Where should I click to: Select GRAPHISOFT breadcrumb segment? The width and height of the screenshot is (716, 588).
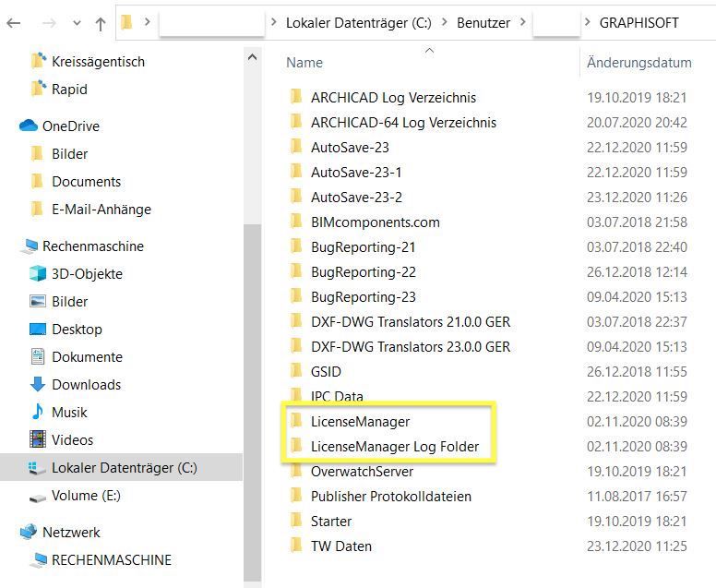638,22
